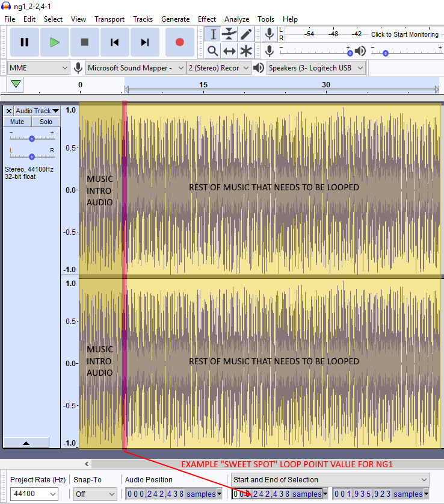Click the speaker icon beside playback device
This screenshot has height=504, width=444.
pos(259,68)
